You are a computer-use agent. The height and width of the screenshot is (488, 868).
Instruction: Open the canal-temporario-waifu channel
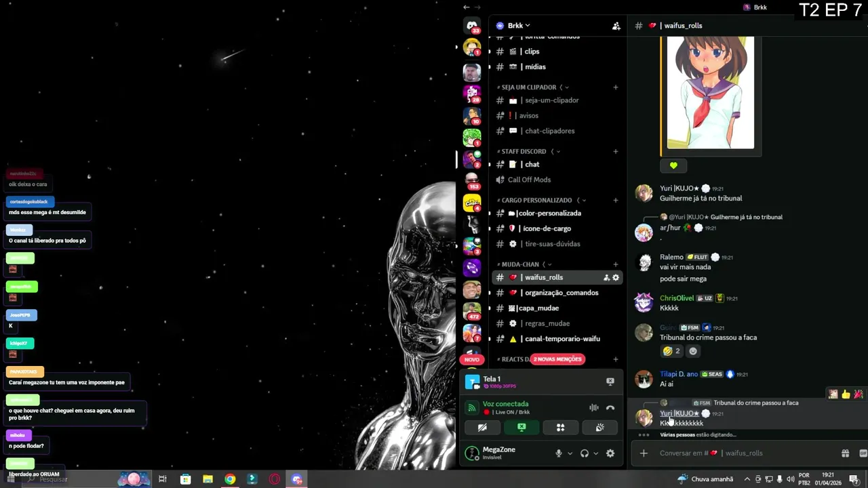click(x=557, y=339)
